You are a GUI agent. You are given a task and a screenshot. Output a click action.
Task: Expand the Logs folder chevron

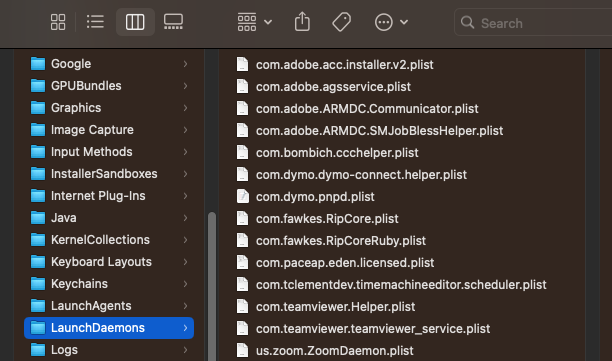click(185, 350)
